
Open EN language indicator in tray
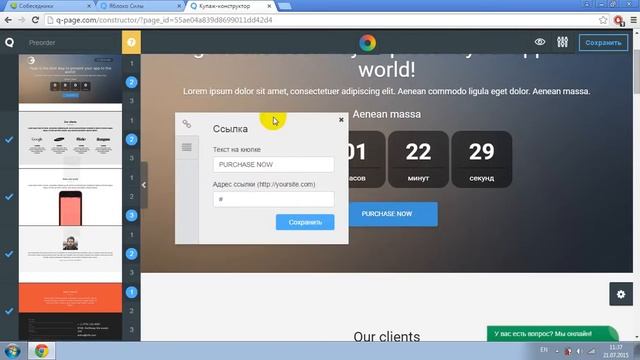[x=544, y=350]
